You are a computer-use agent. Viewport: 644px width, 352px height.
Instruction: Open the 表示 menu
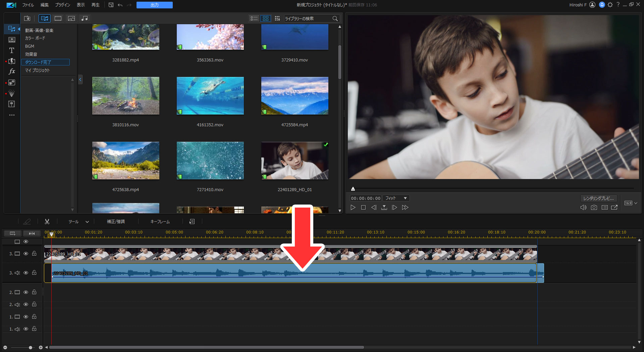81,5
